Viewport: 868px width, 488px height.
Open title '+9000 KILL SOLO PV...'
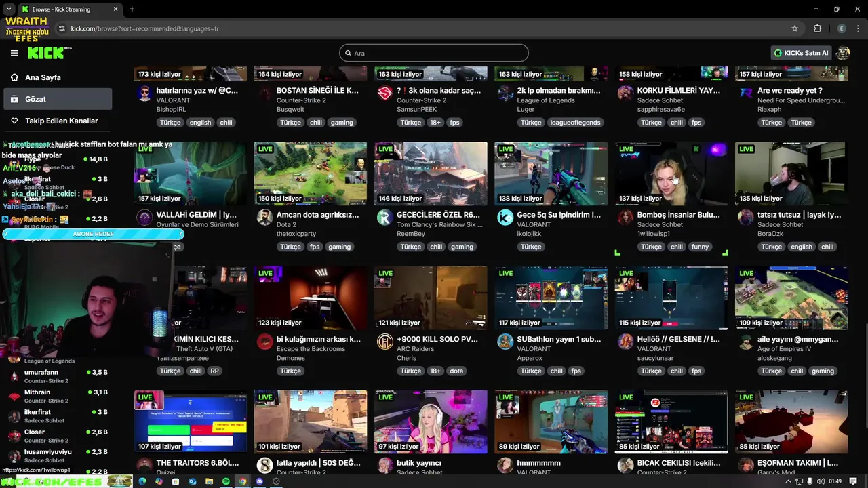click(x=437, y=339)
